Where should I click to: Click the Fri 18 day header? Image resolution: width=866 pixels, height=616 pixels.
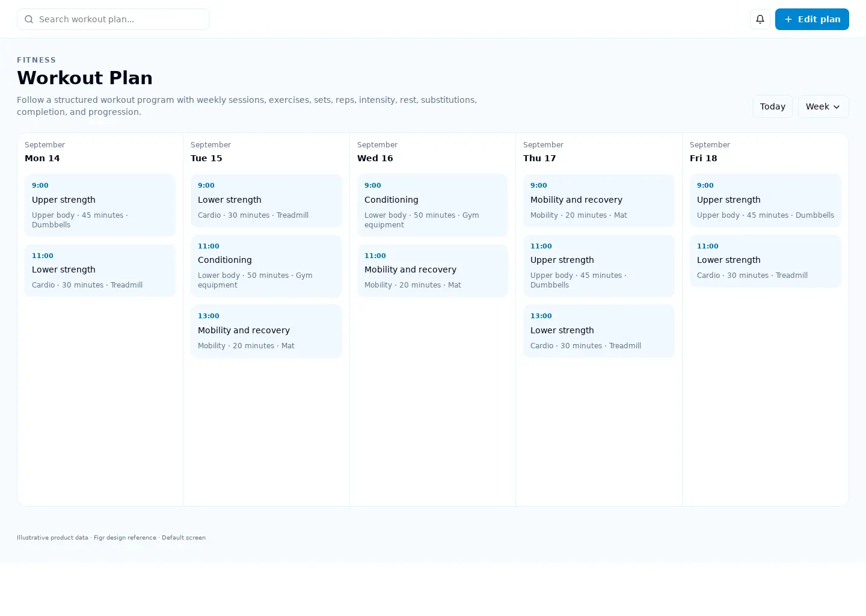tap(703, 158)
